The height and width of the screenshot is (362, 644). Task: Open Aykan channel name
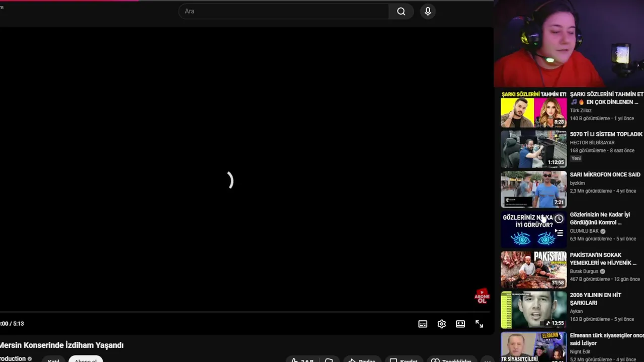pyautogui.click(x=577, y=312)
